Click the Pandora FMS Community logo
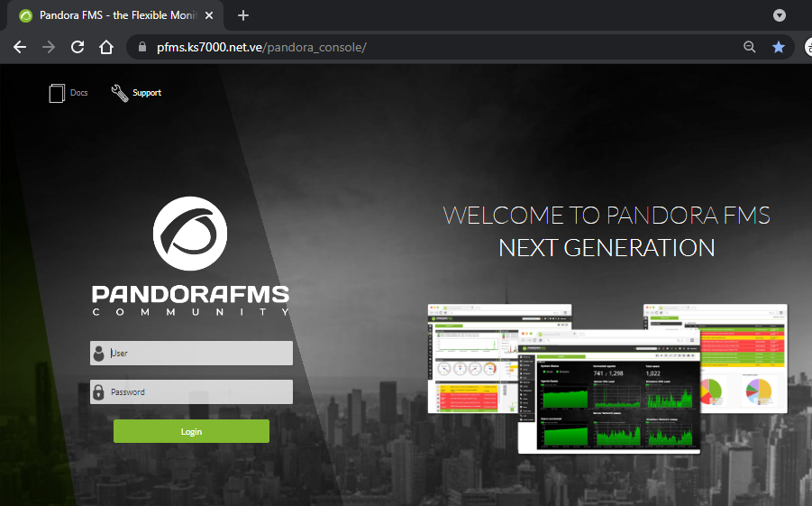 coord(190,257)
